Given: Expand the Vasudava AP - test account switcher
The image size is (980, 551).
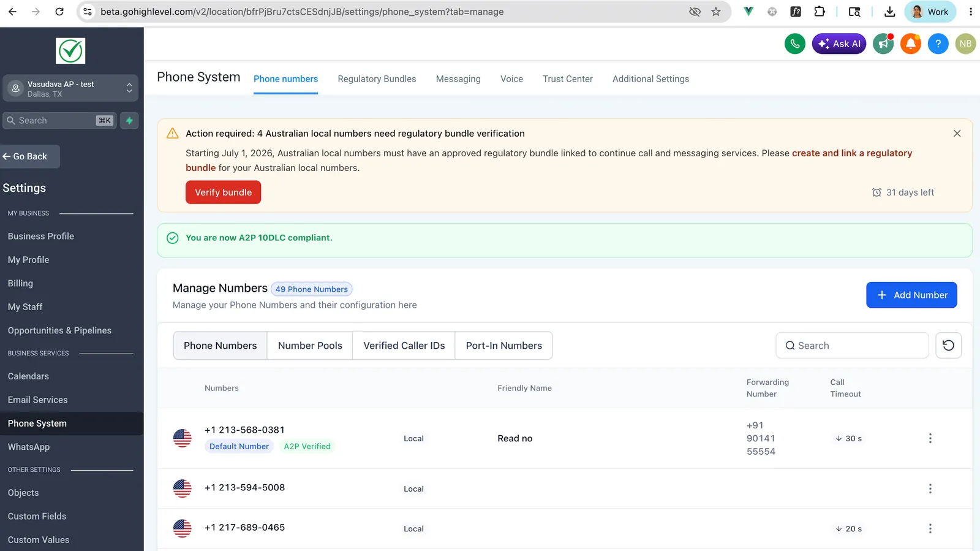Looking at the screenshot, I should pyautogui.click(x=70, y=88).
